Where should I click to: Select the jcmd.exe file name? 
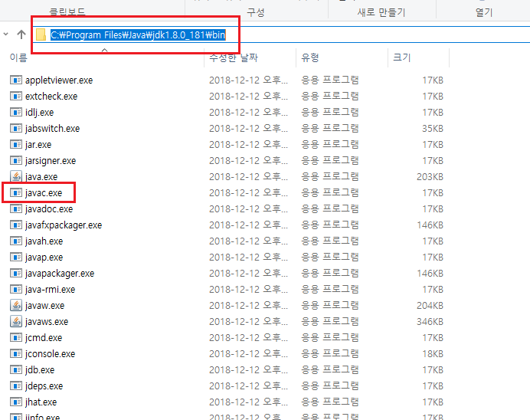tap(44, 338)
